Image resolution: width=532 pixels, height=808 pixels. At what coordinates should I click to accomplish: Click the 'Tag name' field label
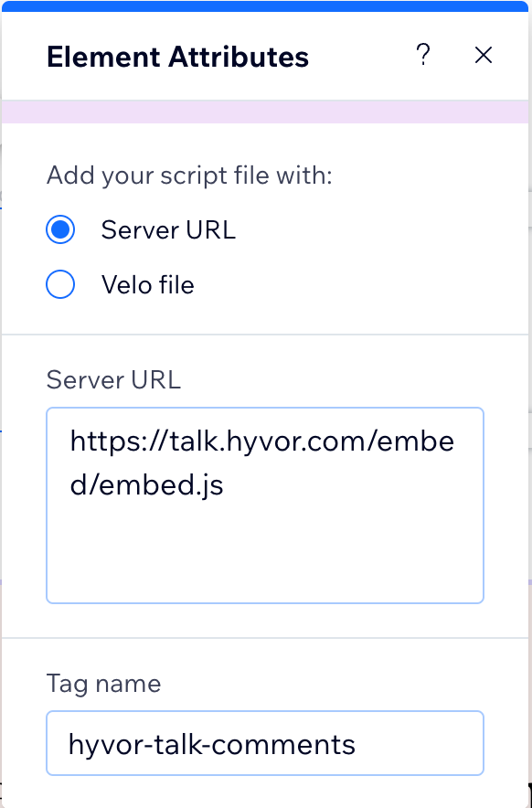[103, 684]
